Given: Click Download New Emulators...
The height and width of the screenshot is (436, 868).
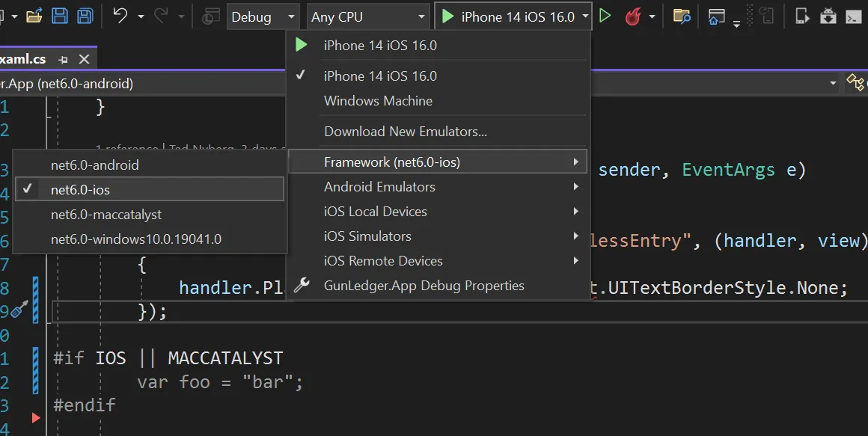Looking at the screenshot, I should [405, 132].
